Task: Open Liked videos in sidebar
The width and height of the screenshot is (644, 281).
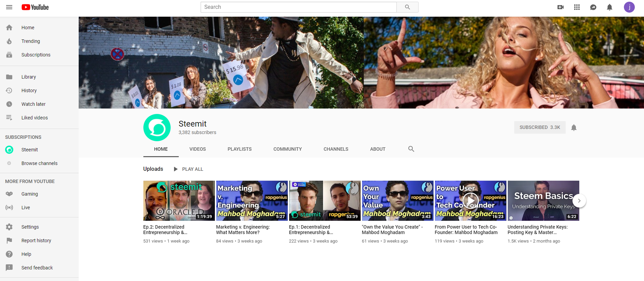Action: (x=39, y=118)
